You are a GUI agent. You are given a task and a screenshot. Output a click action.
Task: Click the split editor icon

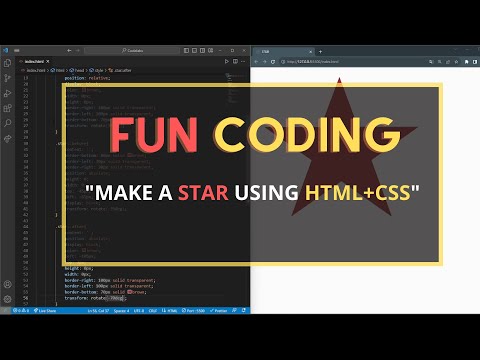(235, 62)
